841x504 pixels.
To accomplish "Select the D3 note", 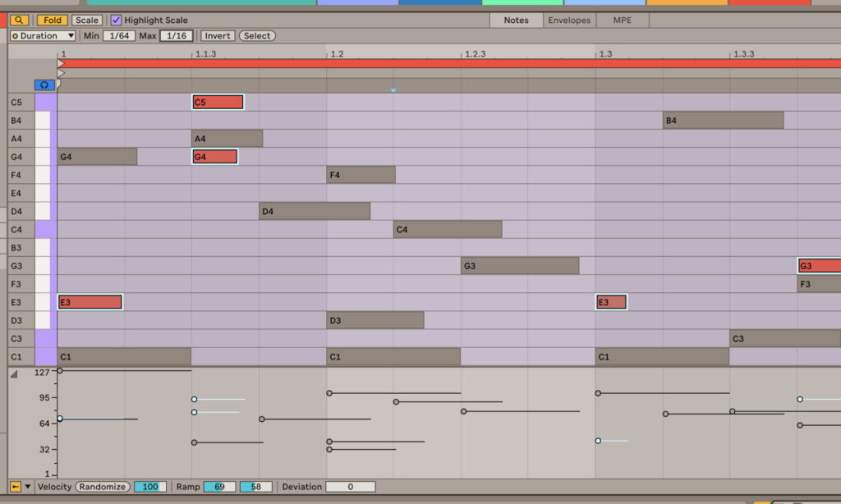I will pos(375,321).
